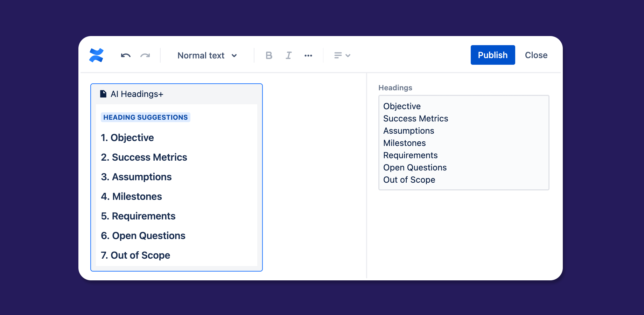
Task: Click the '1. Objective' heading suggestion
Action: click(x=127, y=138)
